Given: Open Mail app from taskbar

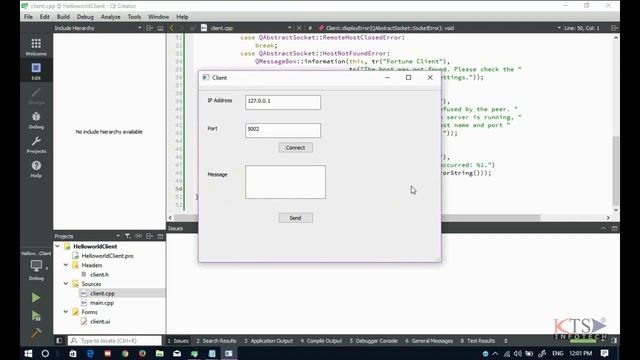Looking at the screenshot, I should [177, 353].
